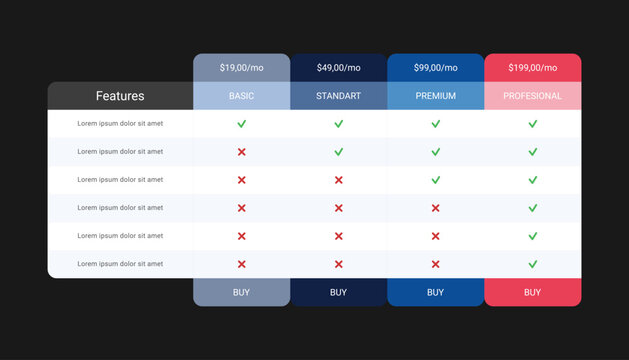Viewport: 629px width, 360px height.
Task: Click the PROFESIONAL checkmark in the third feature row
Action: pos(533,180)
